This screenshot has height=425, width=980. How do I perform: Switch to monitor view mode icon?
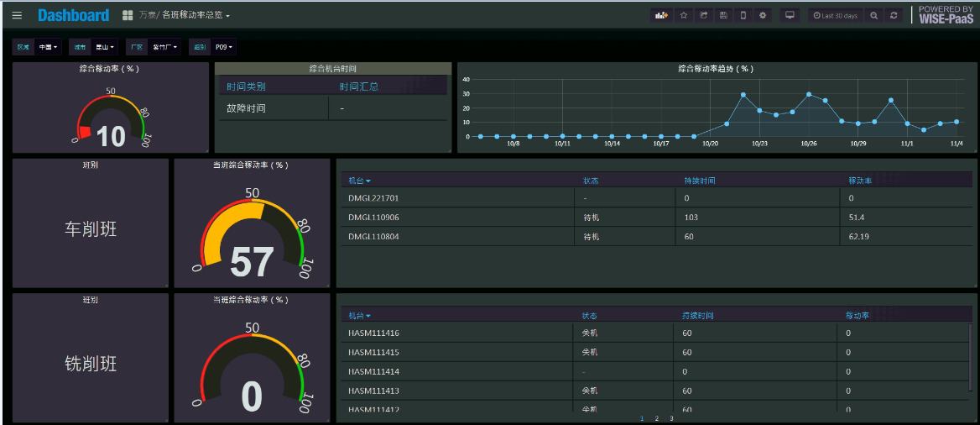pyautogui.click(x=790, y=15)
